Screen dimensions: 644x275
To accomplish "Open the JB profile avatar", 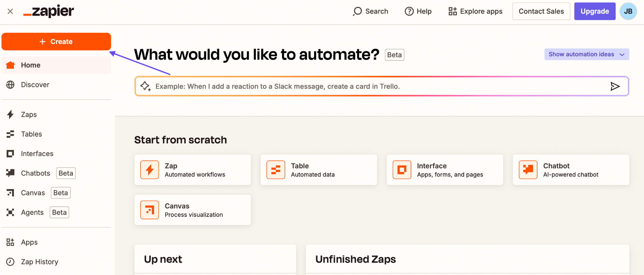I will 628,11.
